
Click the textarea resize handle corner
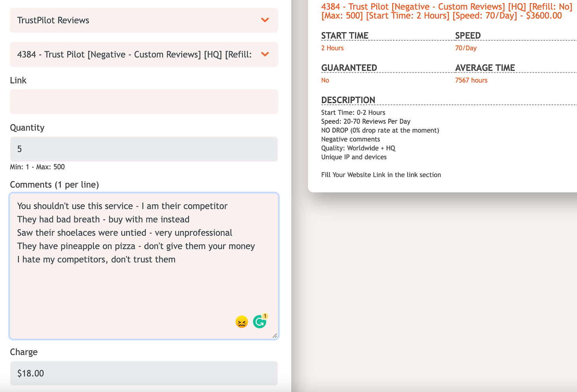tap(275, 336)
